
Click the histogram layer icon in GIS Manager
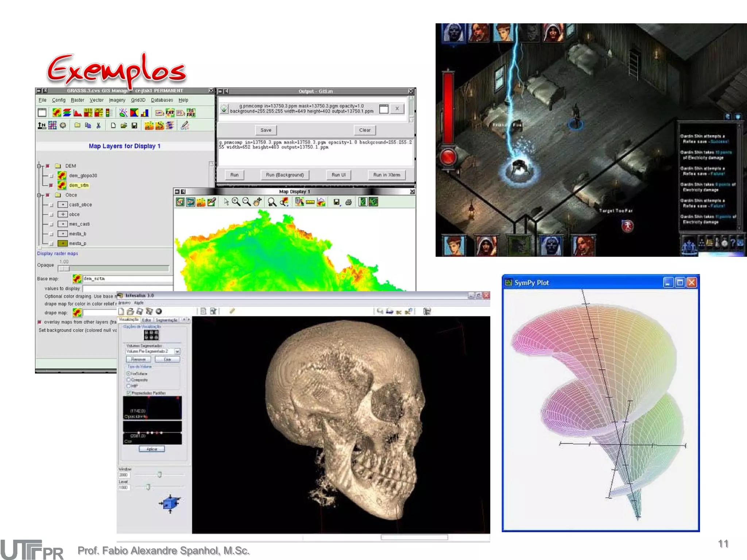point(77,113)
